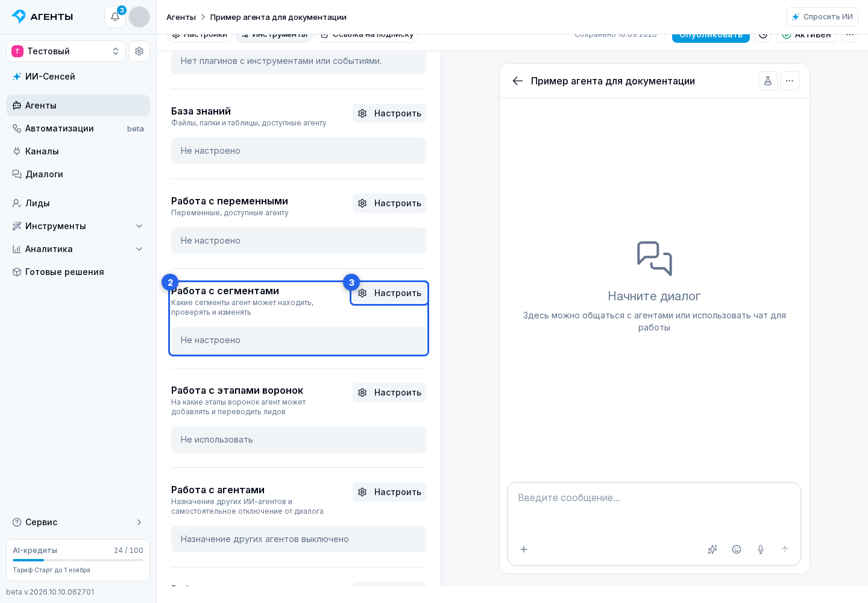Expand the Инструменты menu chevron
Image resolution: width=868 pixels, height=603 pixels.
pyautogui.click(x=139, y=226)
